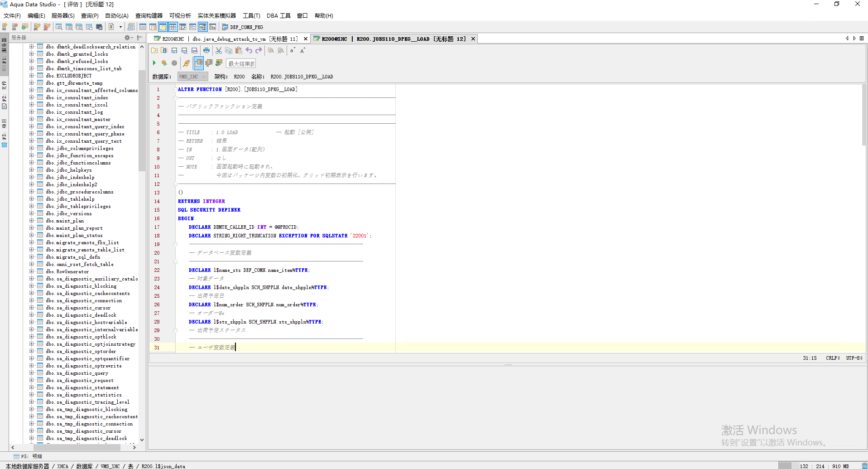Click the Cut scissors icon
Screen dimensions: 868x469
tap(219, 50)
